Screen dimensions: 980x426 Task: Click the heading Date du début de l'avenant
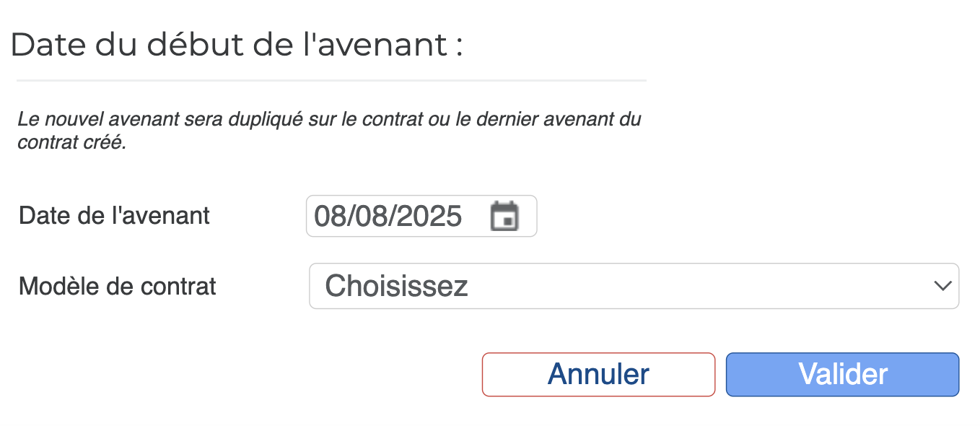click(x=236, y=45)
